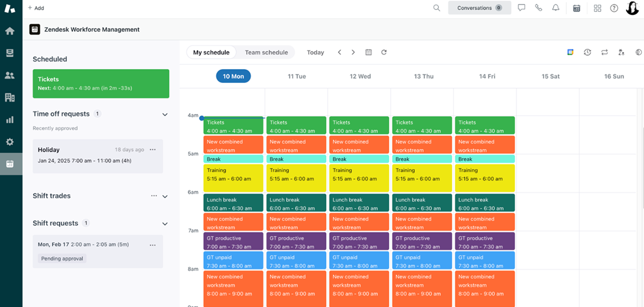Open time off request palm tree icon

(621, 52)
